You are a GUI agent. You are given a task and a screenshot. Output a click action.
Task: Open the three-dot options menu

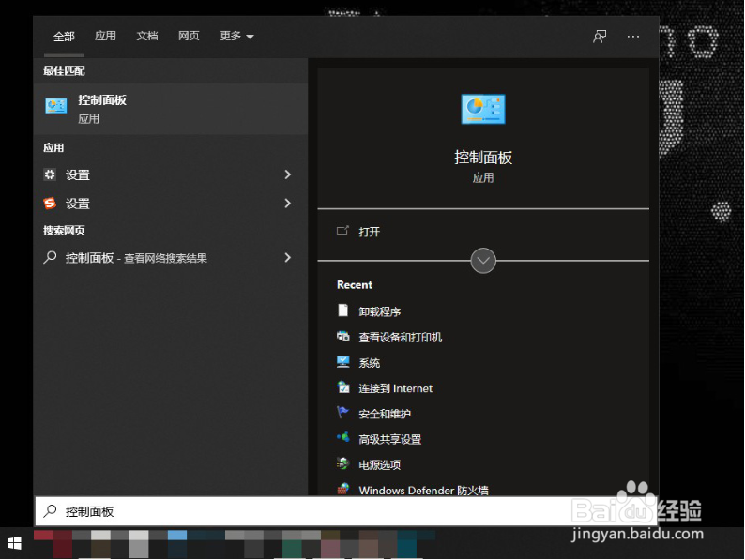click(x=632, y=36)
